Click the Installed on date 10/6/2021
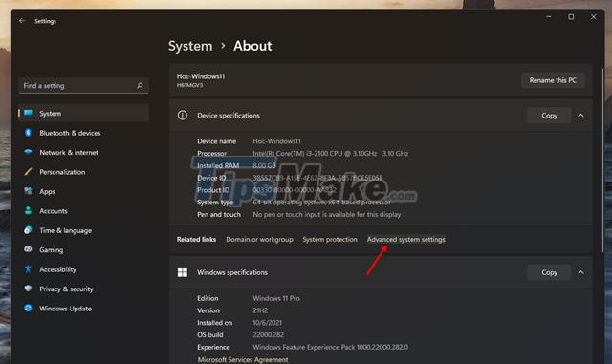The image size is (612, 364). [x=267, y=323]
